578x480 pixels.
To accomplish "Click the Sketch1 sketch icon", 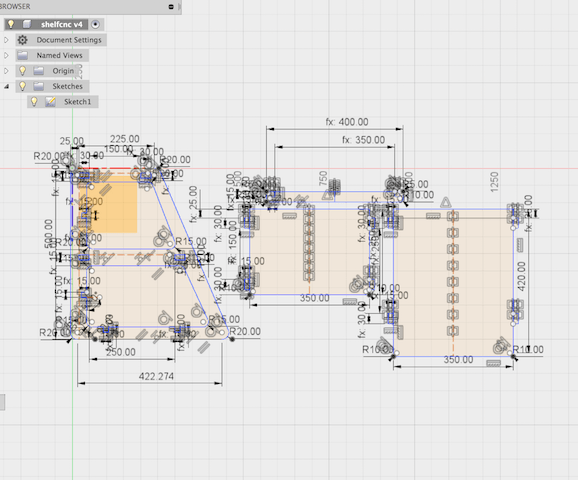I will [x=50, y=102].
